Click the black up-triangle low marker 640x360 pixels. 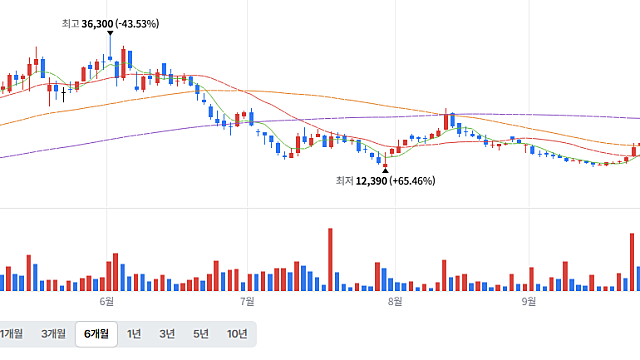385,170
